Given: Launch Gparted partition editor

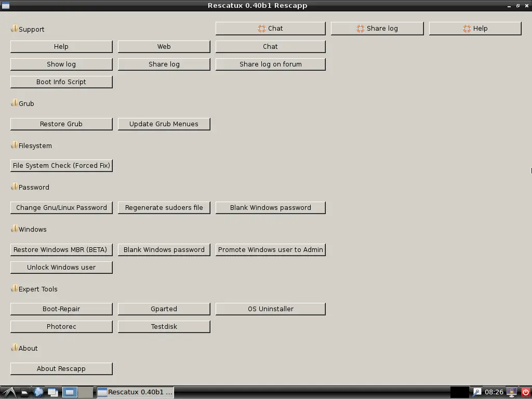Looking at the screenshot, I should (x=164, y=309).
